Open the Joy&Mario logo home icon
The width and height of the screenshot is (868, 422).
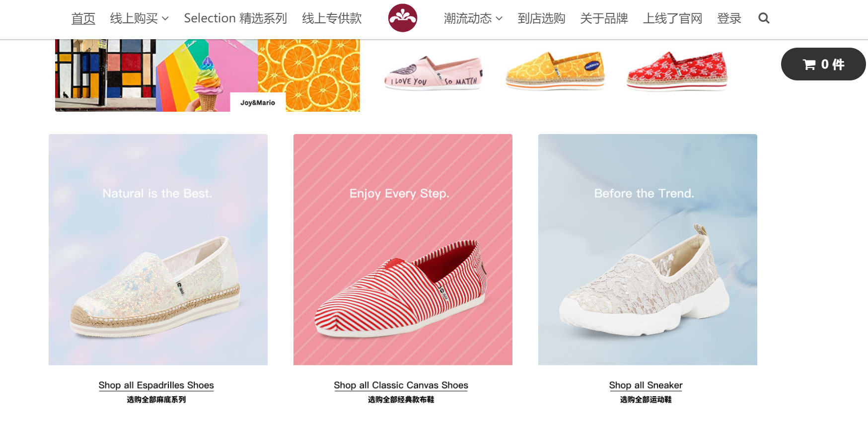[402, 18]
